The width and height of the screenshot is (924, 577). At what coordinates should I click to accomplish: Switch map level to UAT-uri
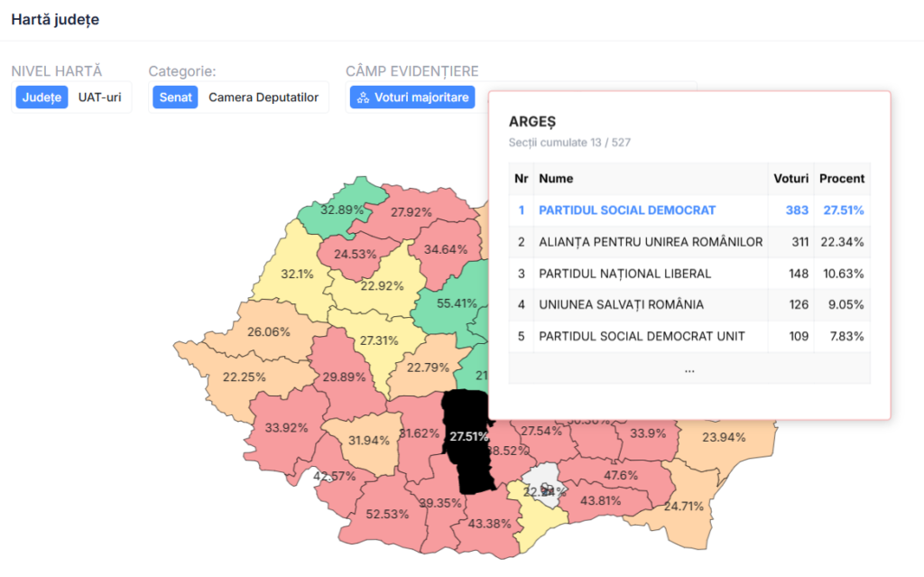[99, 98]
